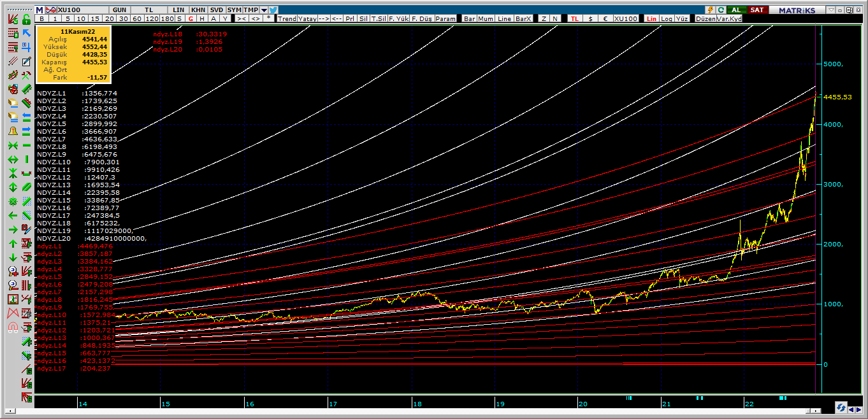Screen dimensions: 868x419
Task: Open Twitter share icon in title bar
Action: pyautogui.click(x=273, y=10)
